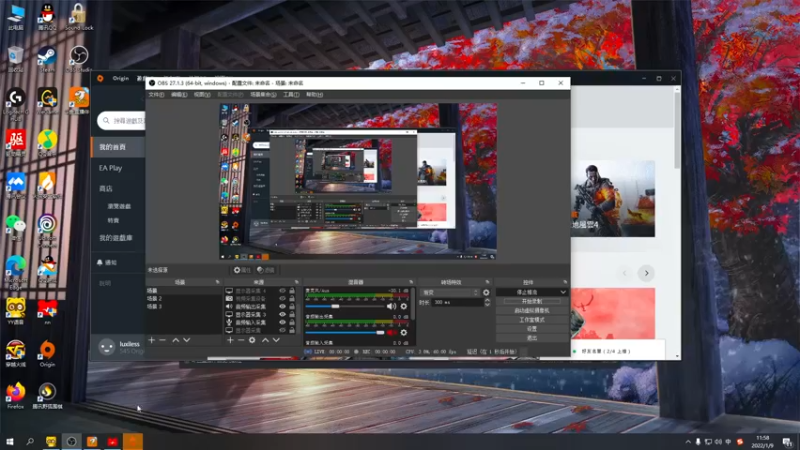Pop out the Controls dock
Viewport: 800px width, 450px height.
[x=565, y=282]
